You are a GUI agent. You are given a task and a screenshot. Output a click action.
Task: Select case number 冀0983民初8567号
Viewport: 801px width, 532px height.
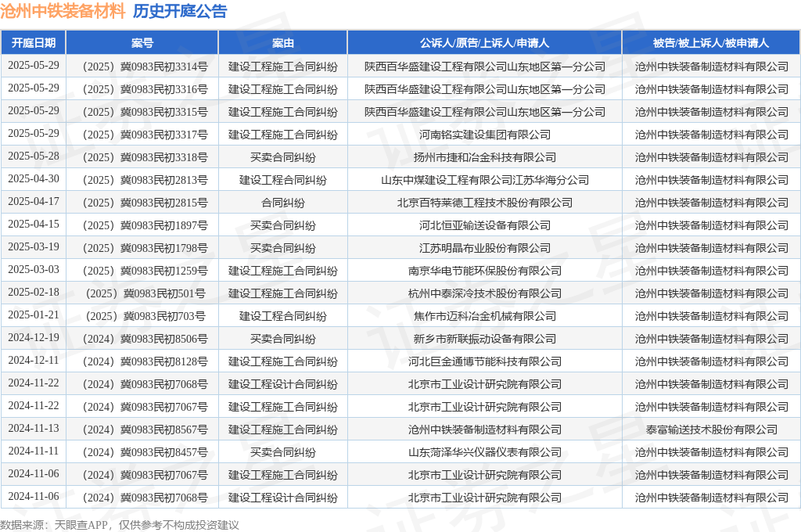[x=164, y=430]
